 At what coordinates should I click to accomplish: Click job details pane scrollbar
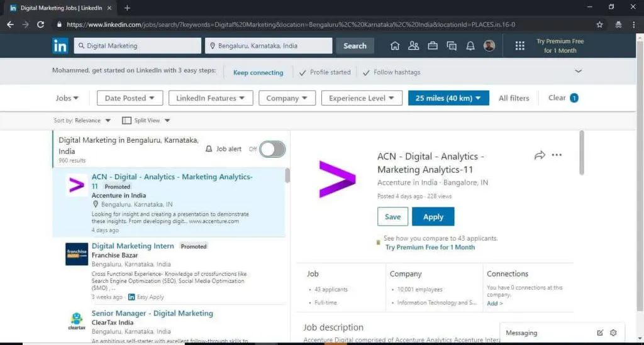pos(581,153)
